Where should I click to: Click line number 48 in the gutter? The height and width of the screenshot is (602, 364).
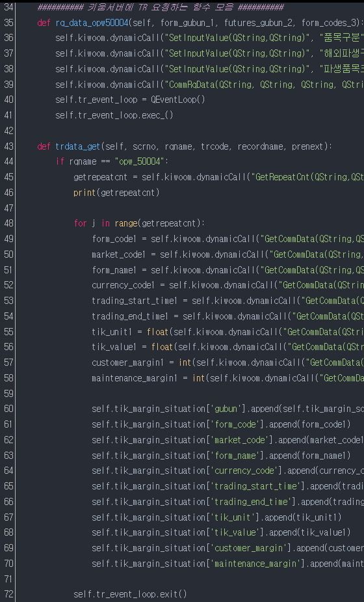coord(8,223)
